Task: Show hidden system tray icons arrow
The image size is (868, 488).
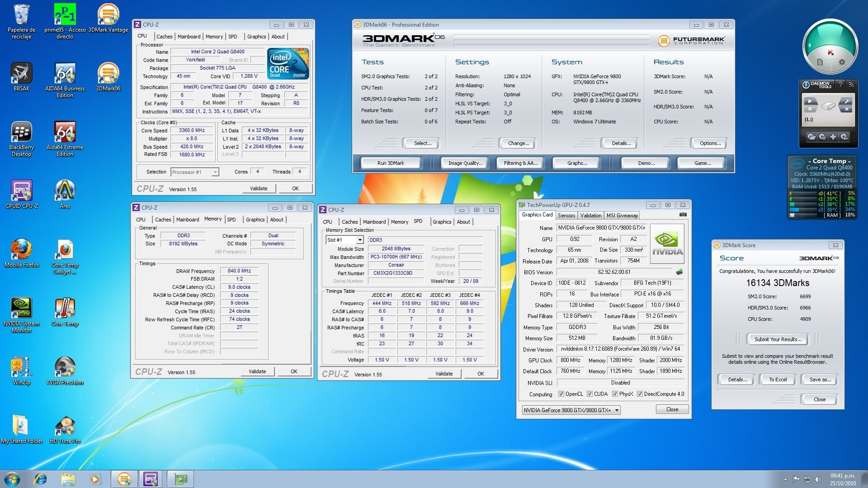Action: coord(785,479)
